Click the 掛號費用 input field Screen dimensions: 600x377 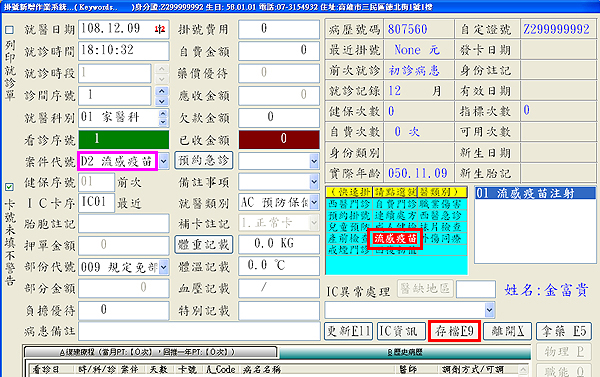pos(279,29)
